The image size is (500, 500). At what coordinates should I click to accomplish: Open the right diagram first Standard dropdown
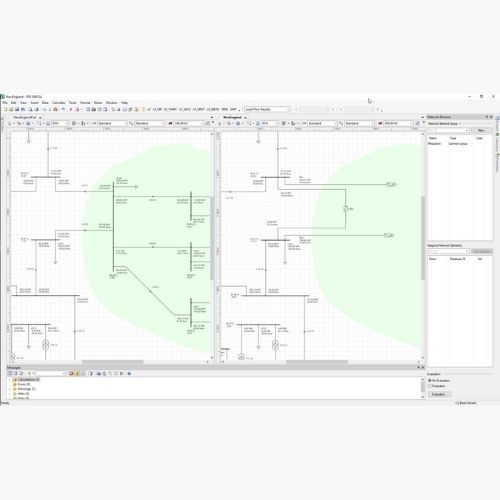point(322,123)
